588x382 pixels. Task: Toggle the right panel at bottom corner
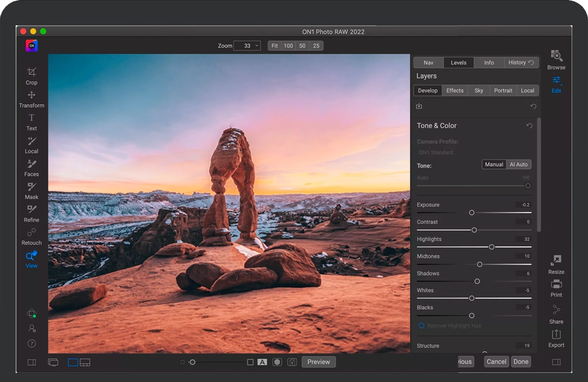point(556,362)
